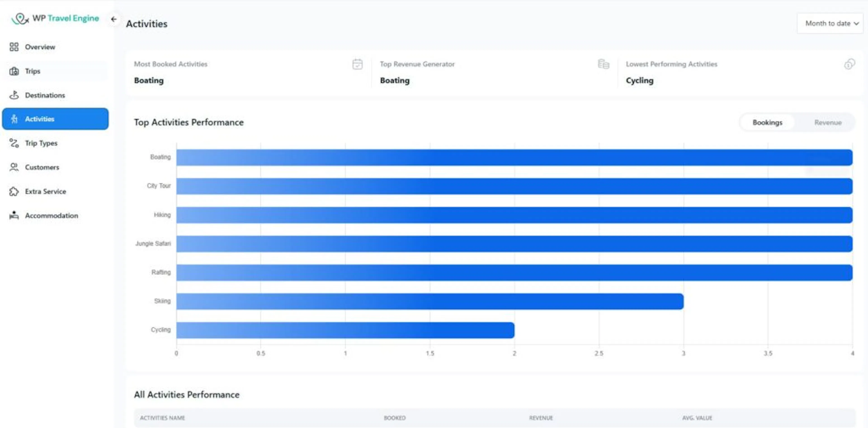Click the Customers people icon
The width and height of the screenshot is (868, 428).
(x=14, y=167)
